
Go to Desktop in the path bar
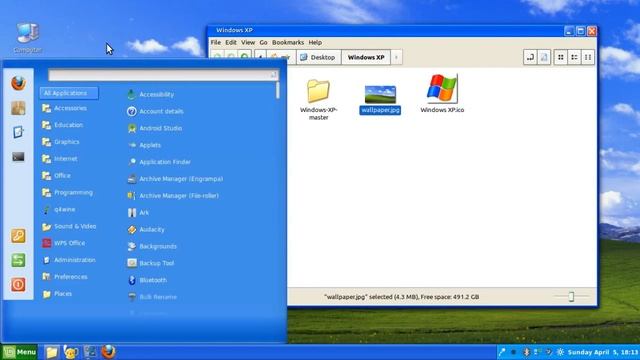click(x=318, y=57)
